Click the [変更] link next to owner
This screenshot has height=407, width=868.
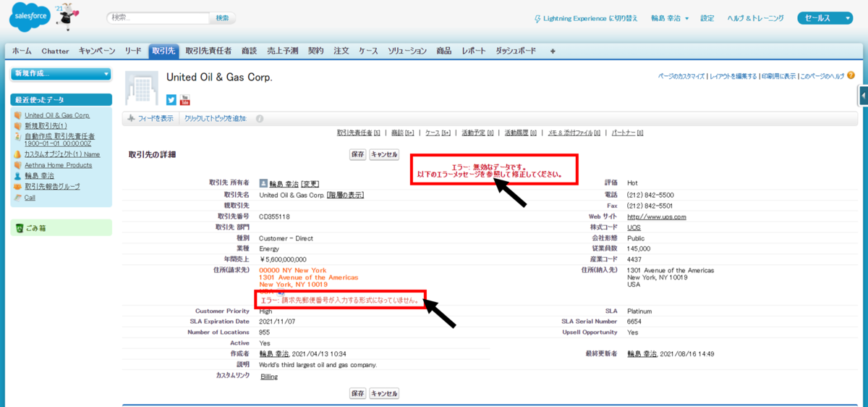(310, 184)
